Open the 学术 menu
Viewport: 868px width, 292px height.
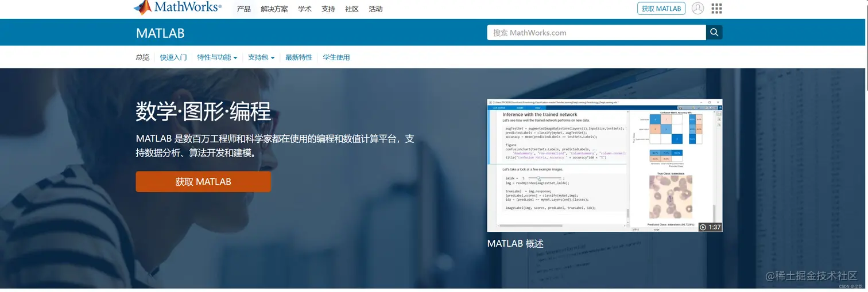pyautogui.click(x=305, y=9)
